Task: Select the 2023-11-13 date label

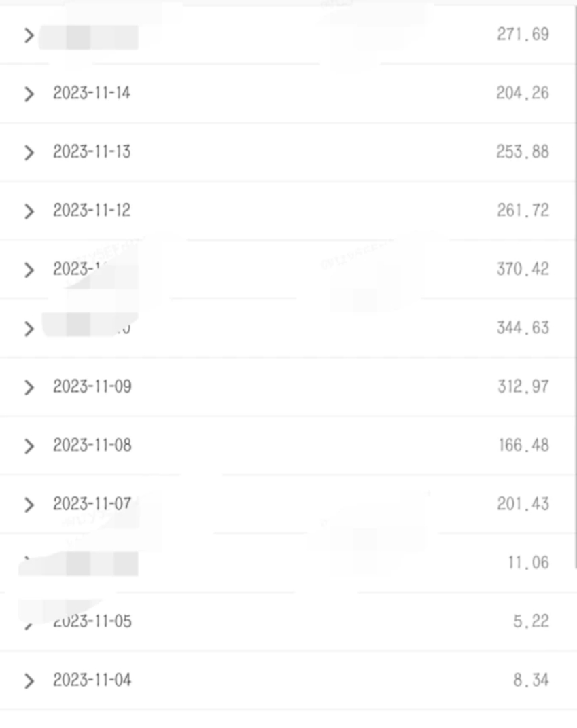Action: [92, 152]
